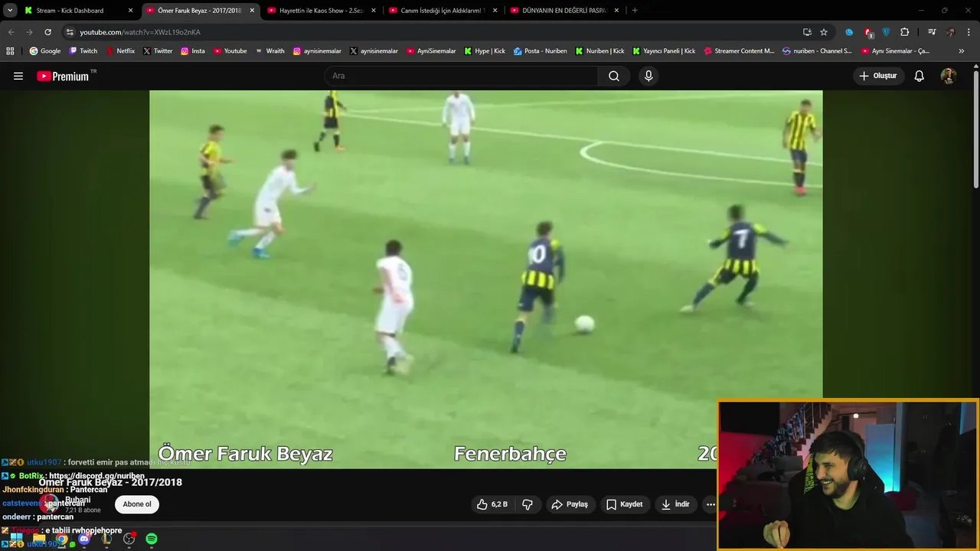
Task: Click the Chrome address bar URL
Action: tap(140, 32)
